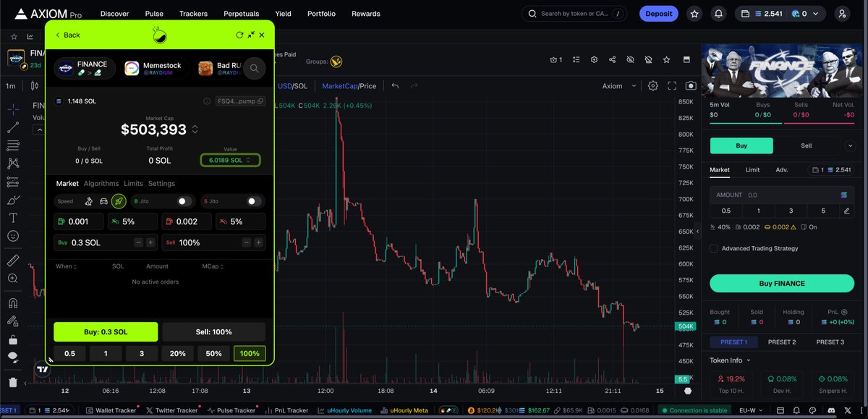Switch to the Algorithms tab
The image size is (868, 419).
(x=101, y=184)
